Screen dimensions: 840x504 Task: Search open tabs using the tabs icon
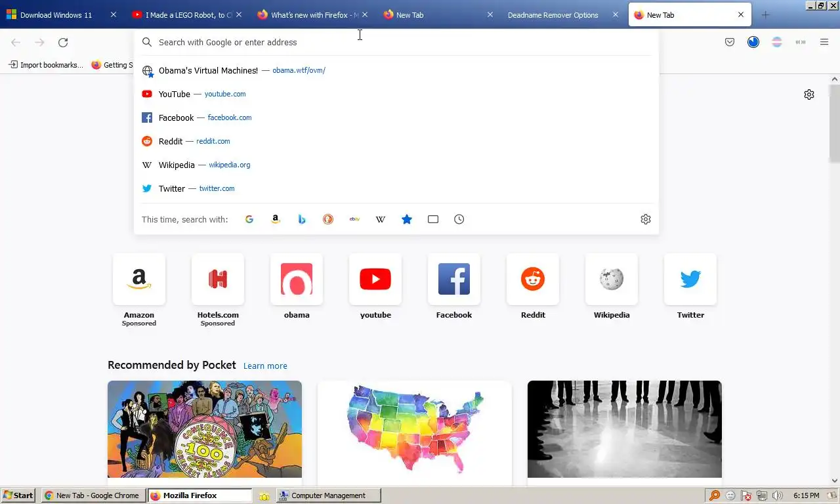click(433, 219)
